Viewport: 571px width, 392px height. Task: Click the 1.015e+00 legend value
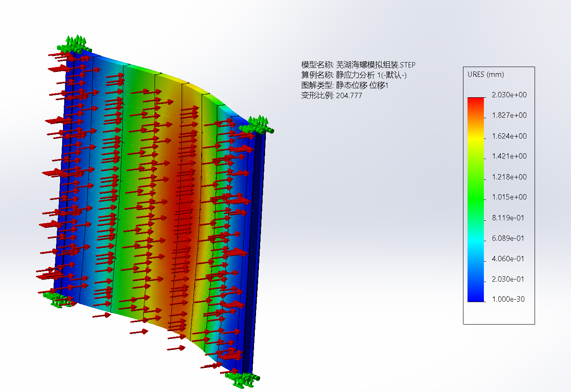click(x=509, y=197)
